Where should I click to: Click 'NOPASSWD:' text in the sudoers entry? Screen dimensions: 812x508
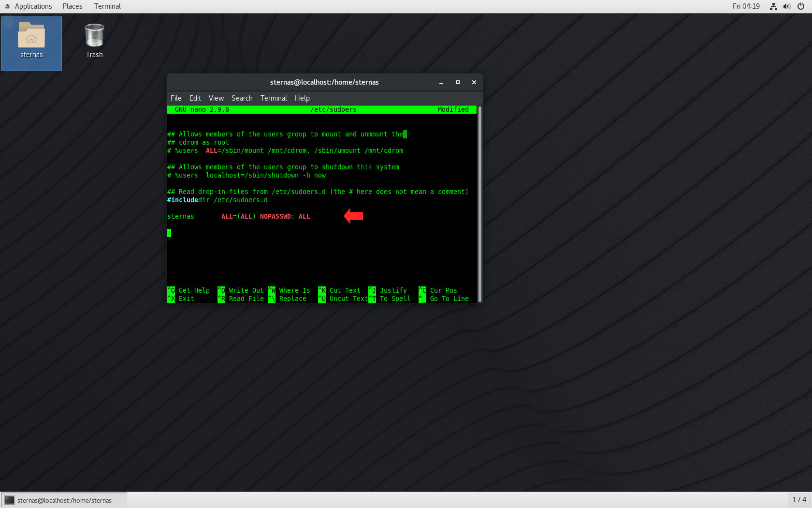pos(277,217)
